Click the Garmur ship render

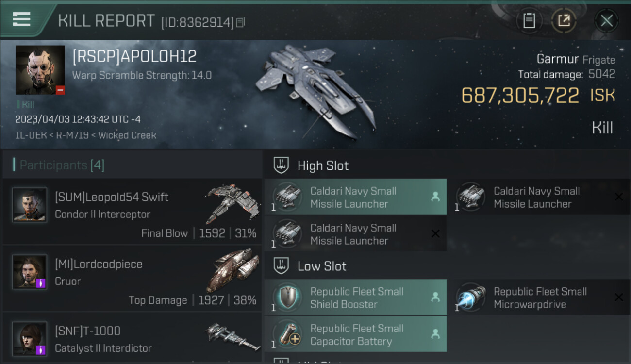click(316, 90)
